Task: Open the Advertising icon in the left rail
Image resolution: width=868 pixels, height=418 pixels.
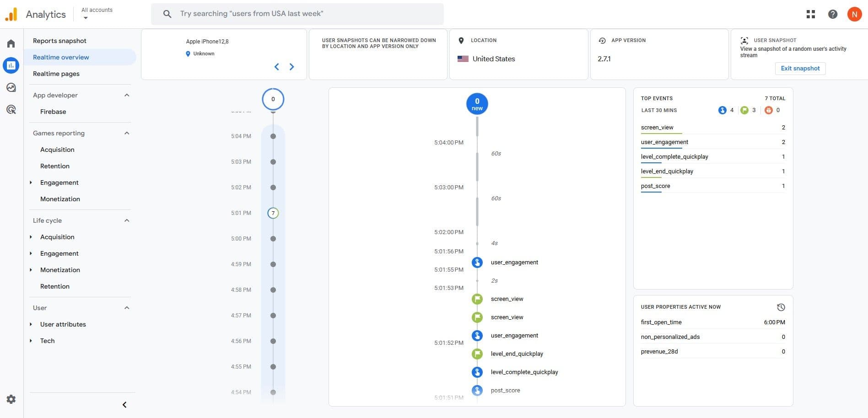Action: (x=11, y=109)
